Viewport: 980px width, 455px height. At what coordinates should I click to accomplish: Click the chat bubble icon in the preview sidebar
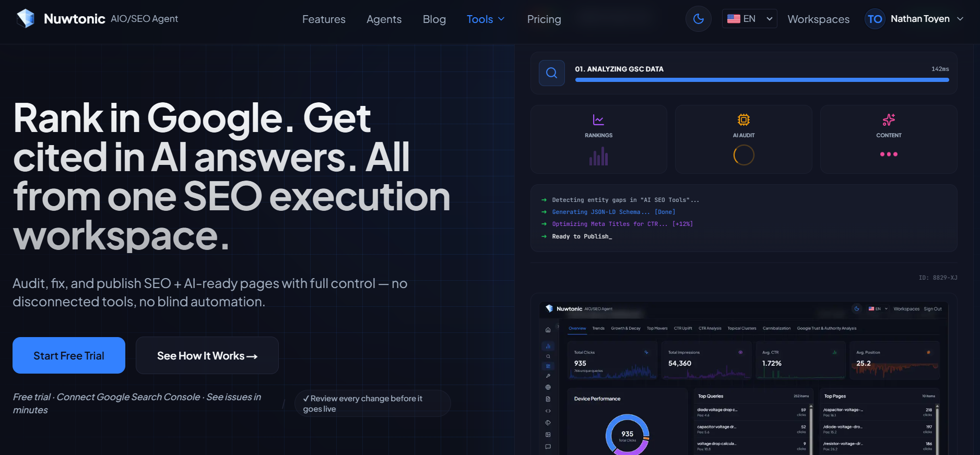point(548,447)
